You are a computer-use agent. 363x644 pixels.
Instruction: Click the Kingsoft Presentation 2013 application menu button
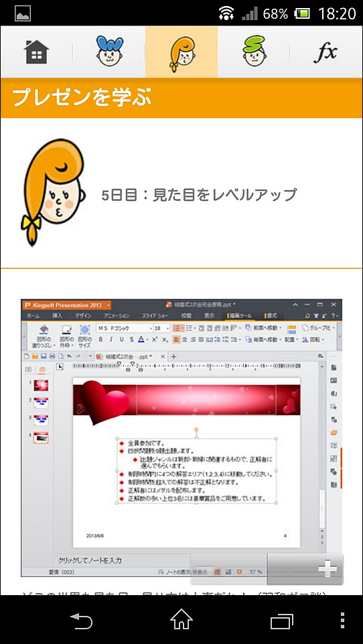click(67, 305)
